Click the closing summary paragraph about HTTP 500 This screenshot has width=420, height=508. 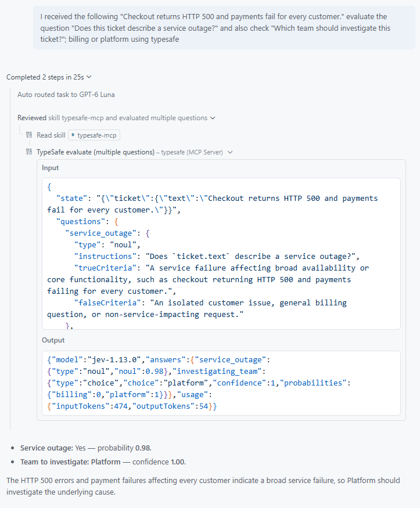[203, 486]
